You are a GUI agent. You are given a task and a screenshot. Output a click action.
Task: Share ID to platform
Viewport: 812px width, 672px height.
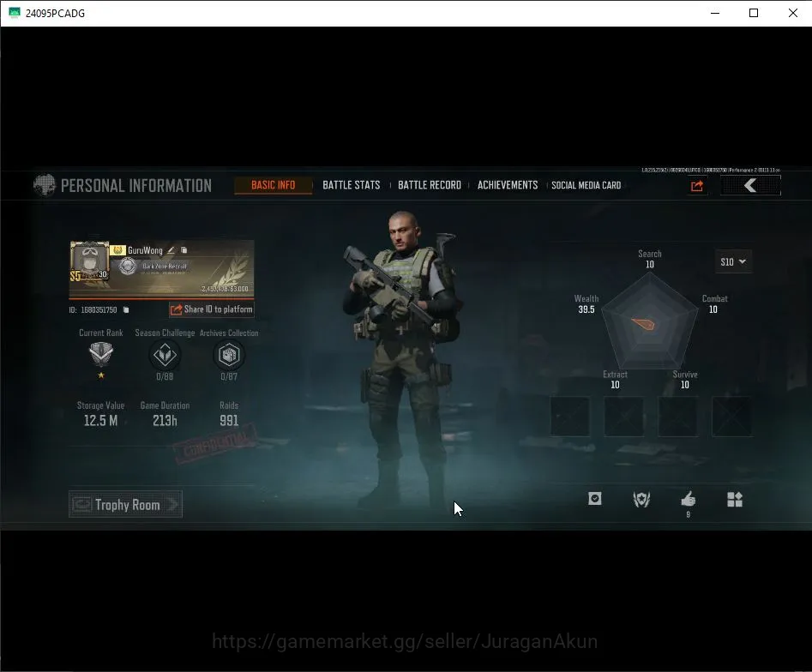pyautogui.click(x=211, y=309)
